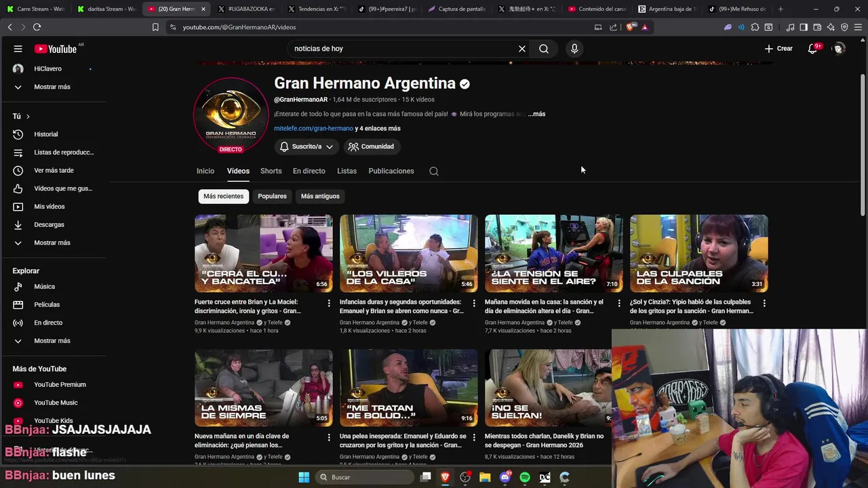Run search with magnifier button
The height and width of the screenshot is (488, 868).
click(x=544, y=49)
